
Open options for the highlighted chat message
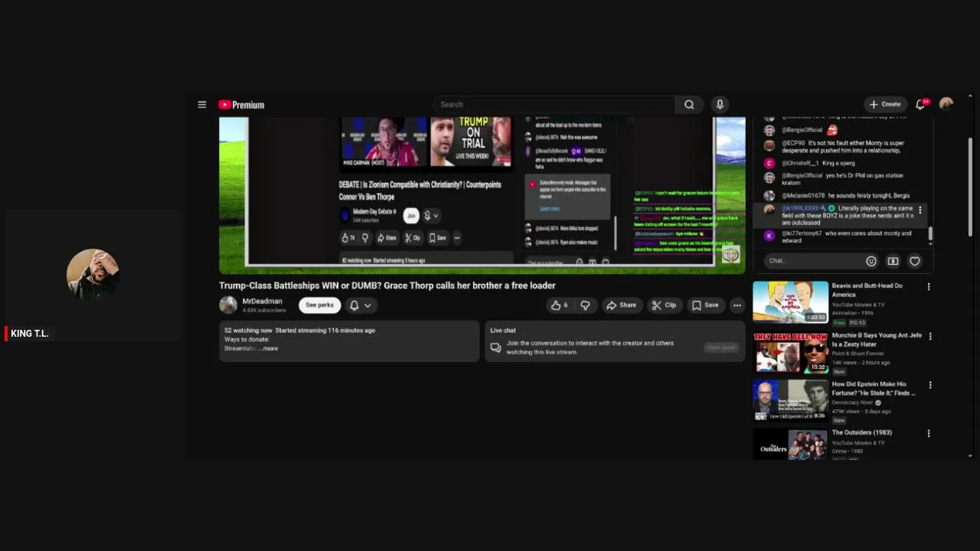click(x=920, y=210)
